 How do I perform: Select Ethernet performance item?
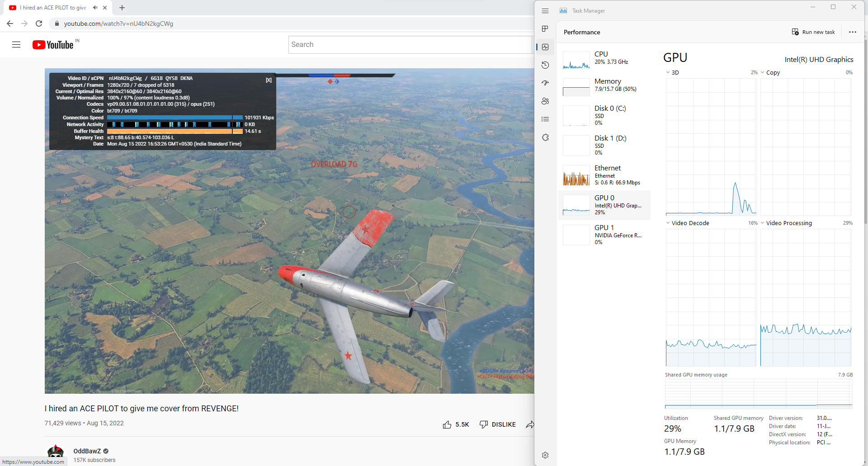coord(604,175)
